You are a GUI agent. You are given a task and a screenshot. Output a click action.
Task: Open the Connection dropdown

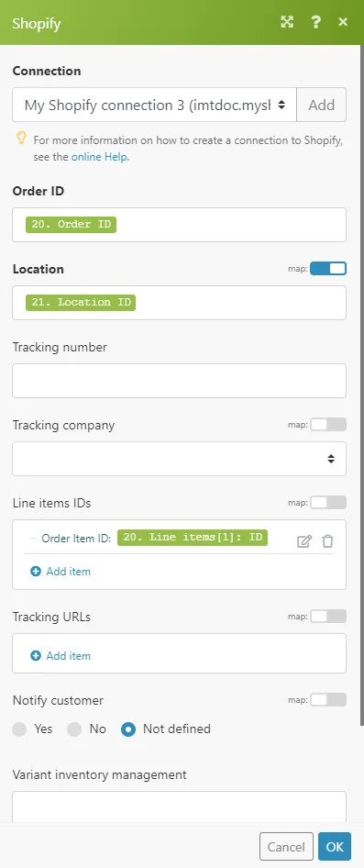coord(154,105)
